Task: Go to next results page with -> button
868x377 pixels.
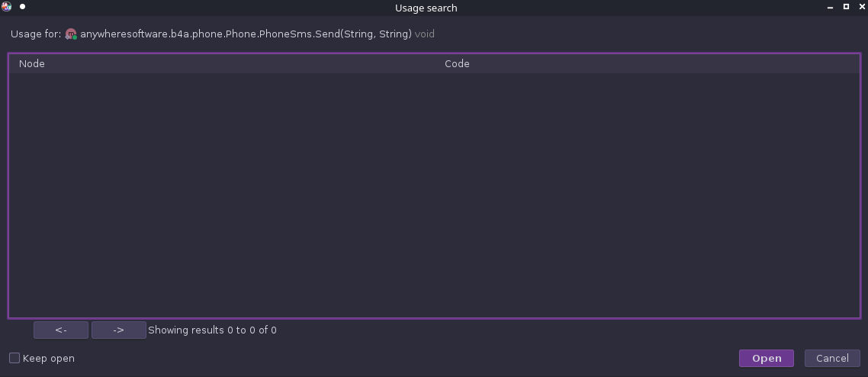Action: tap(118, 330)
